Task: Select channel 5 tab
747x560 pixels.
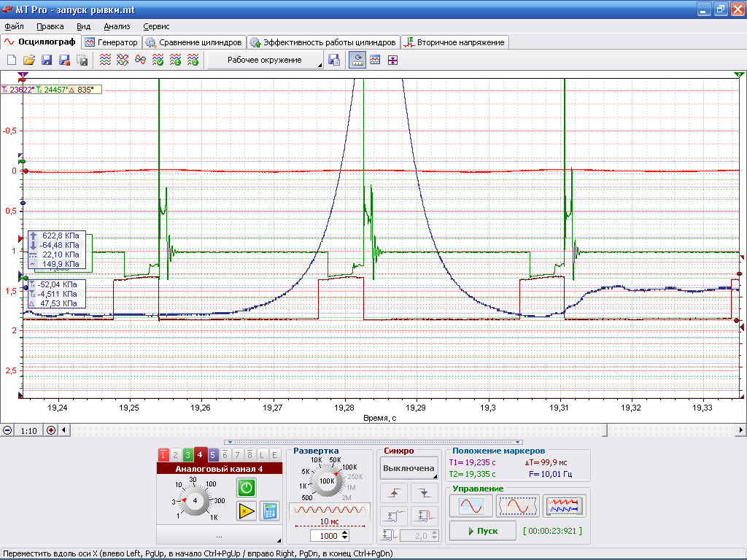Action: (x=212, y=455)
